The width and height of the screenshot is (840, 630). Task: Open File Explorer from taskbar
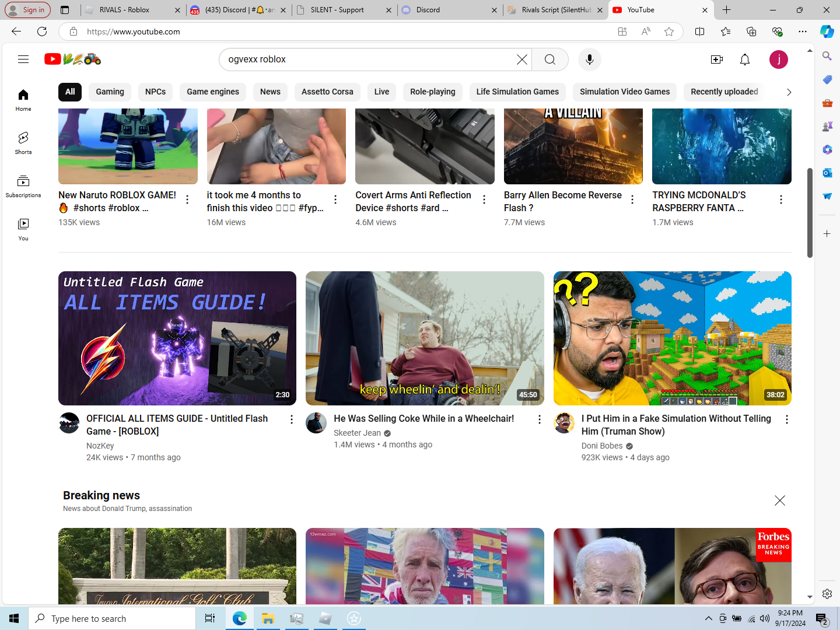click(x=268, y=618)
